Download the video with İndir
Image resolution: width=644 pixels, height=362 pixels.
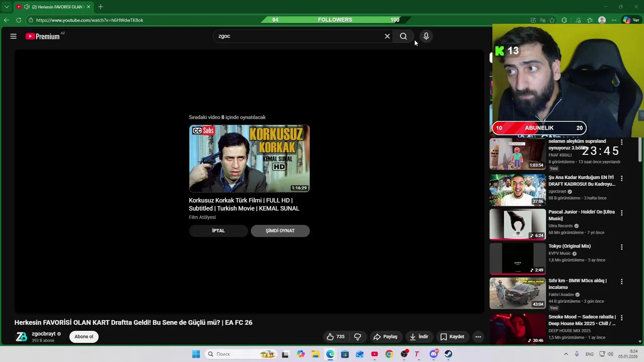(419, 337)
